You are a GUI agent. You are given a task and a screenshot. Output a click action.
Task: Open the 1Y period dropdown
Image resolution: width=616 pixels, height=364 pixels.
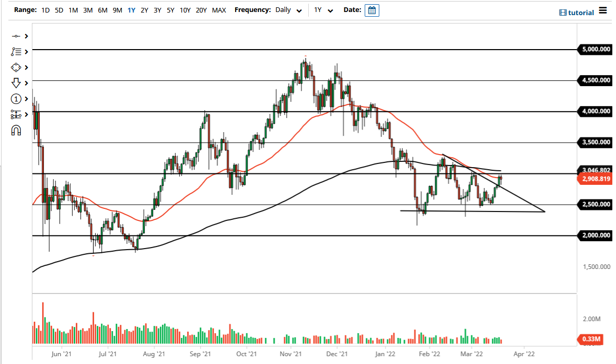pos(323,10)
